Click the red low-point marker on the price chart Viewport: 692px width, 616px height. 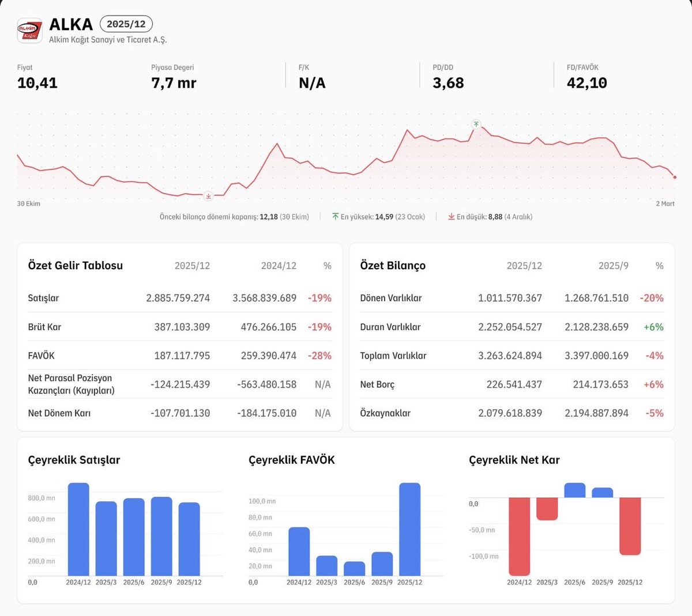point(209,196)
